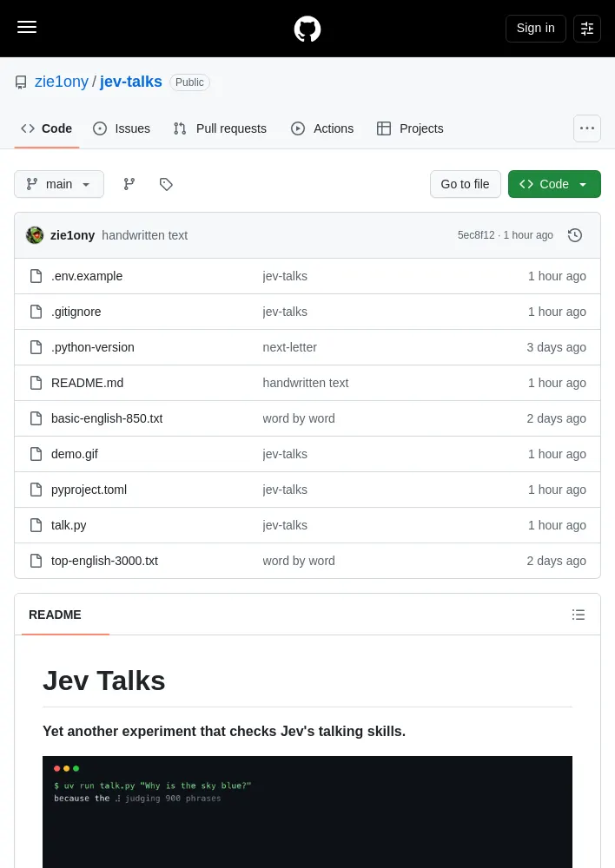
Task: View branches via the branch icon
Action: [129, 184]
